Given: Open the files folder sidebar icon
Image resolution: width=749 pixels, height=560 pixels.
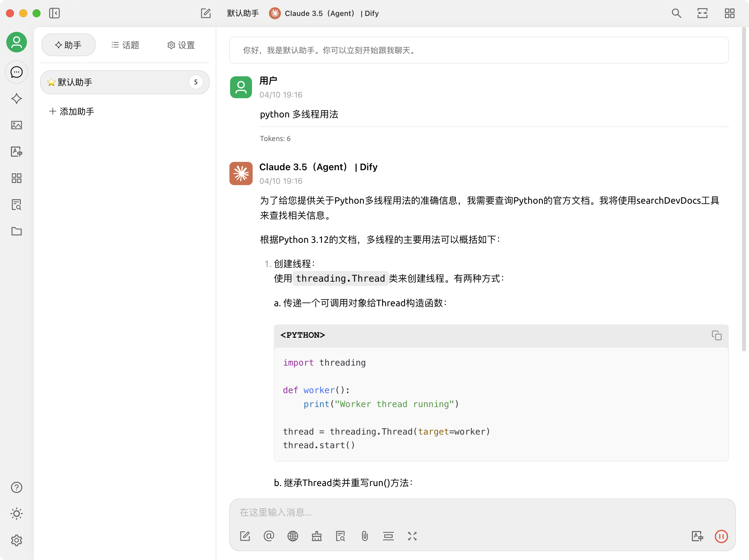Looking at the screenshot, I should (x=16, y=232).
